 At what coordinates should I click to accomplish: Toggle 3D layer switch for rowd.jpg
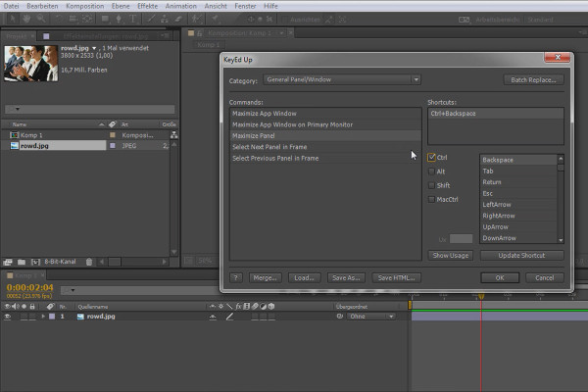271,317
